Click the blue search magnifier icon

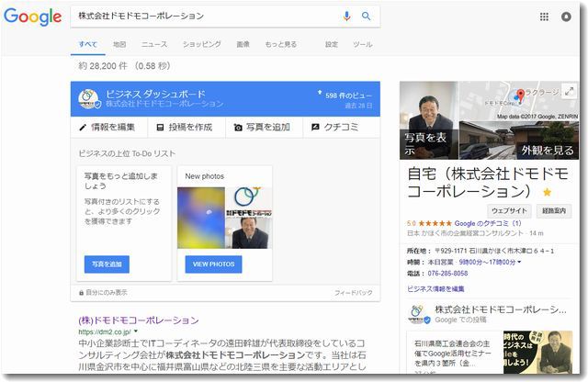(x=366, y=16)
